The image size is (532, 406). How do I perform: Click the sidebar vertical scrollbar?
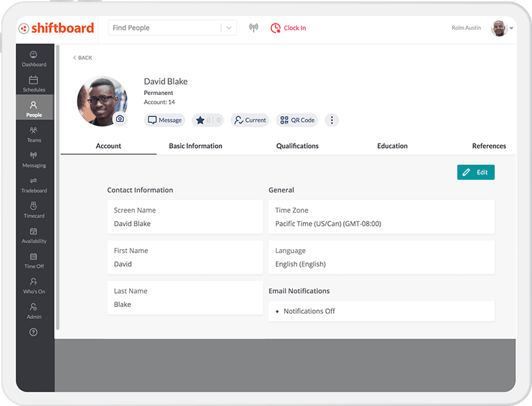coord(58,187)
